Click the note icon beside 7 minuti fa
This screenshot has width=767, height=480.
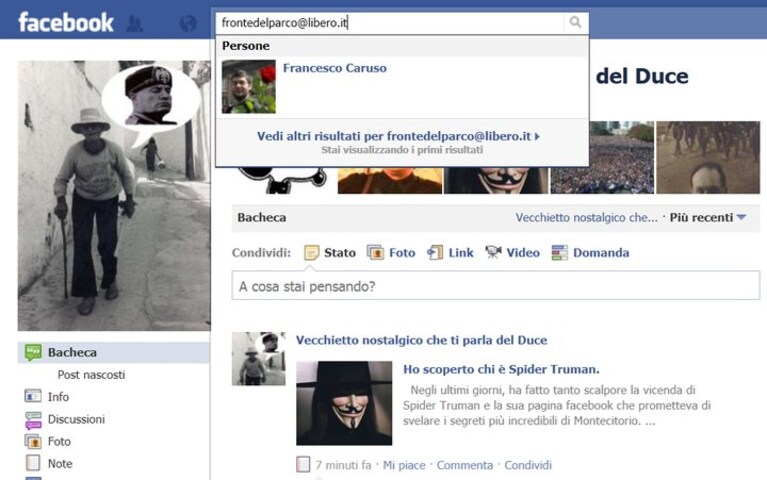[x=303, y=464]
